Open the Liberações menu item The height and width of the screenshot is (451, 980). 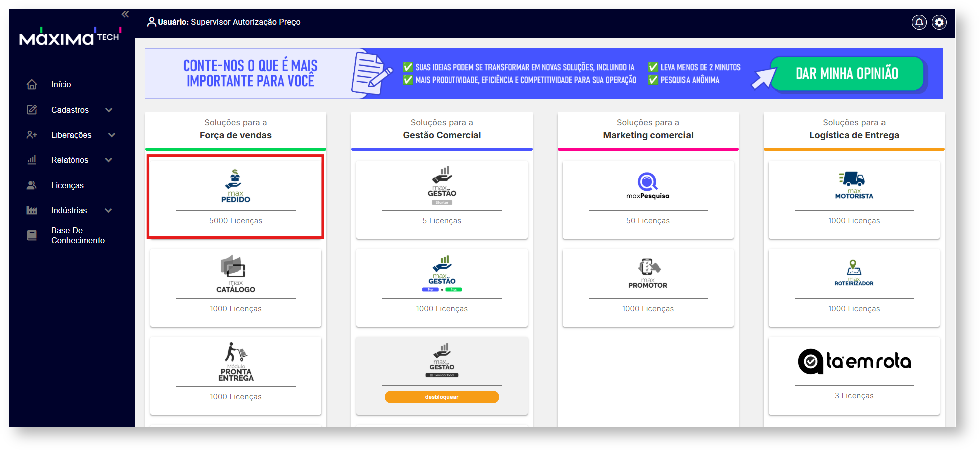pos(71,135)
